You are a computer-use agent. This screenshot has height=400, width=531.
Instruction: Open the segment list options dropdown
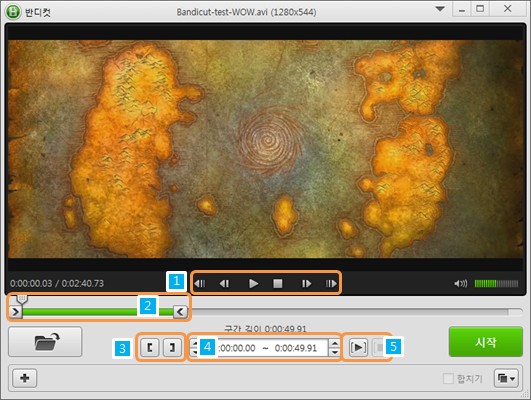pyautogui.click(x=506, y=378)
